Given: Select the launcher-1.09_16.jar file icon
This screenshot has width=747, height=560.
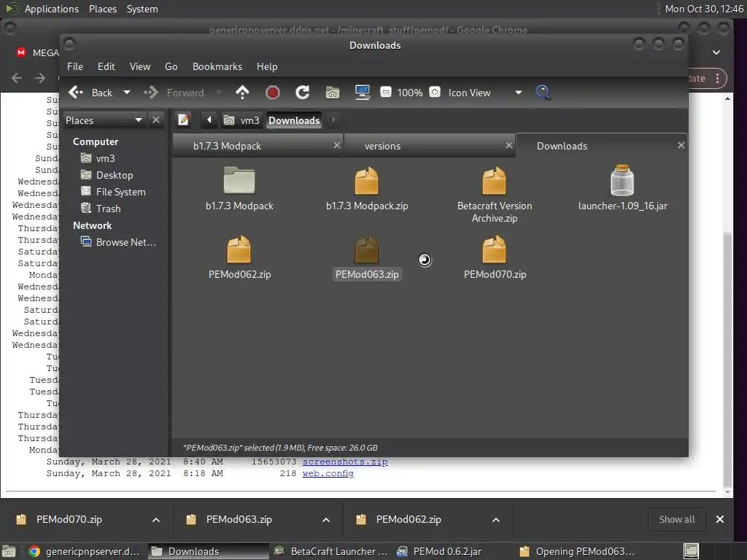Looking at the screenshot, I should [x=622, y=181].
